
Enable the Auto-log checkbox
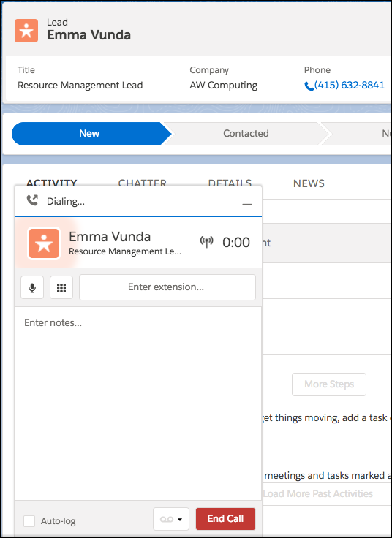[29, 521]
